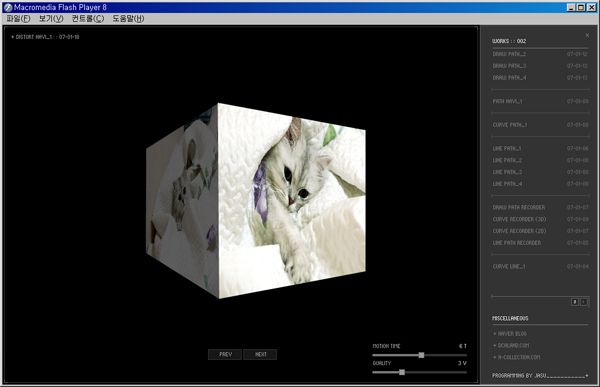Image resolution: width=600 pixels, height=387 pixels.
Task: Click the Quality value readout
Action: coord(462,363)
